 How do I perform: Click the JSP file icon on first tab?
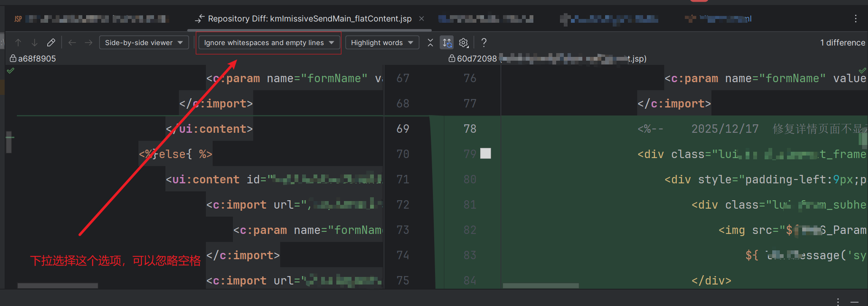point(18,19)
